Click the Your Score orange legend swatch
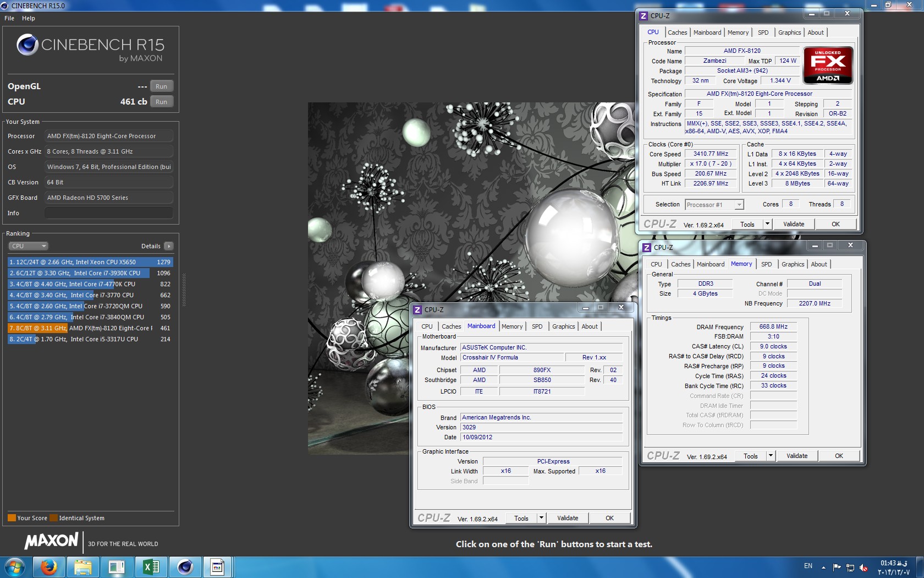924x578 pixels. [12, 518]
